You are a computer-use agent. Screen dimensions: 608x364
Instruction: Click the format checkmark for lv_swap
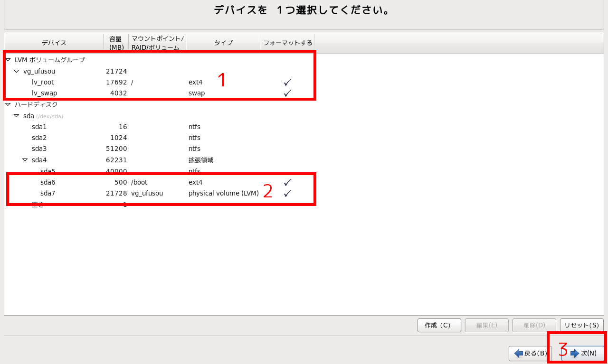tap(287, 93)
